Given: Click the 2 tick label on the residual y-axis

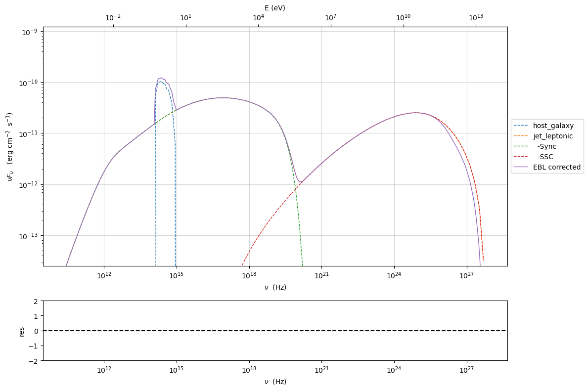Looking at the screenshot, I should (x=36, y=301).
